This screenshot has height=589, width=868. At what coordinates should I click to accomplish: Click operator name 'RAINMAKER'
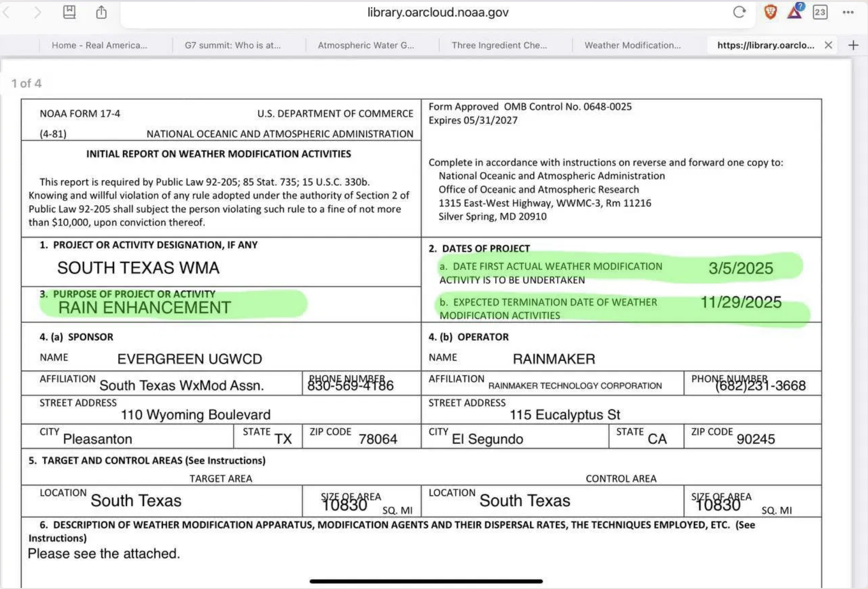[554, 359]
